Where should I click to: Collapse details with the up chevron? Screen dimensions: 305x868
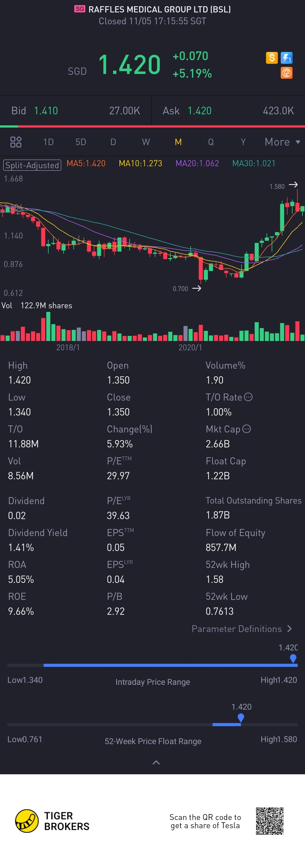pyautogui.click(x=156, y=762)
